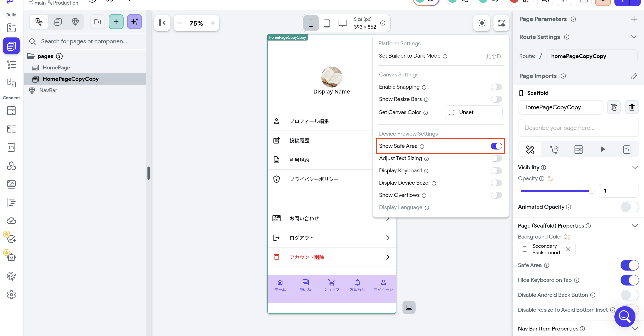Viewport: 644px width, 336px height.
Task: Enable the Display Device Bezel toggle
Action: click(496, 183)
